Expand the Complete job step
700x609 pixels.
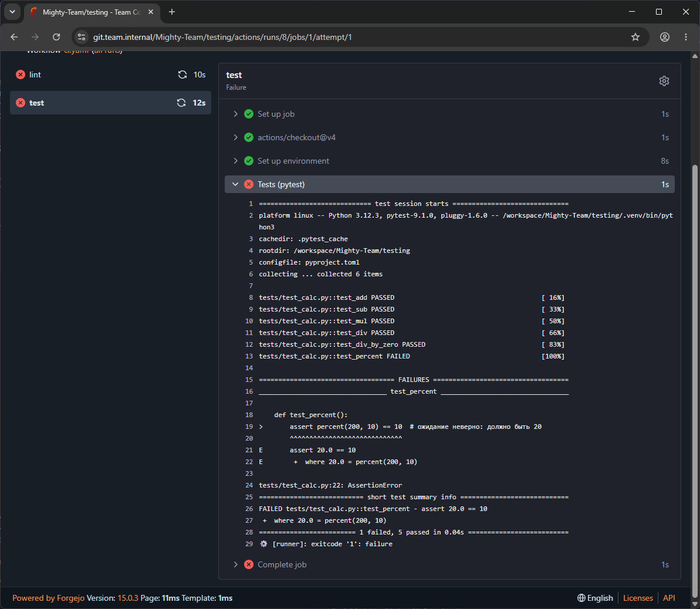point(236,564)
